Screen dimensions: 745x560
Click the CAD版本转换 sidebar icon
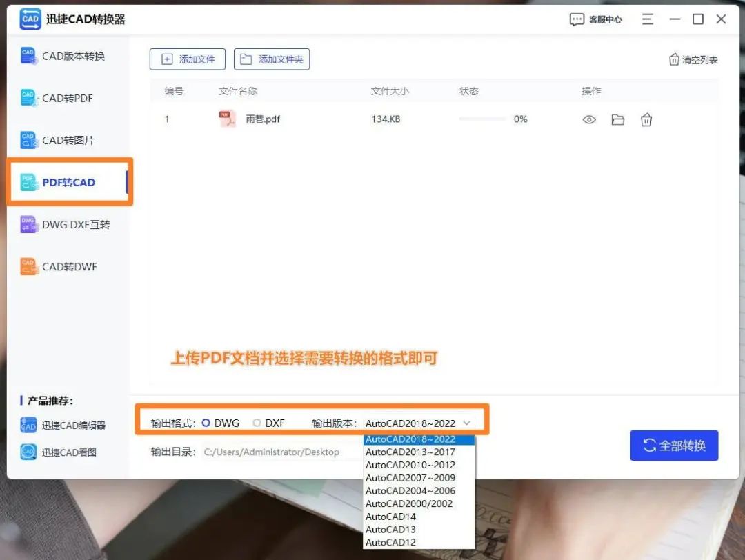[29, 56]
